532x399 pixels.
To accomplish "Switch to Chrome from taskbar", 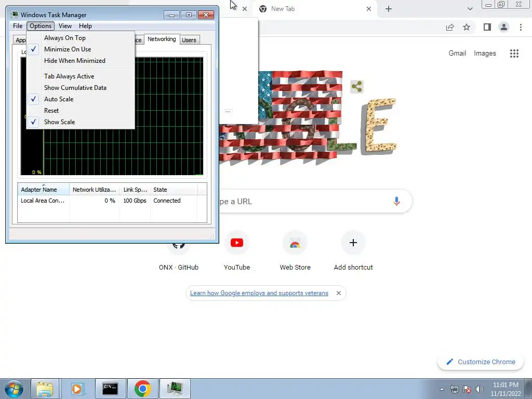I will [x=142, y=389].
